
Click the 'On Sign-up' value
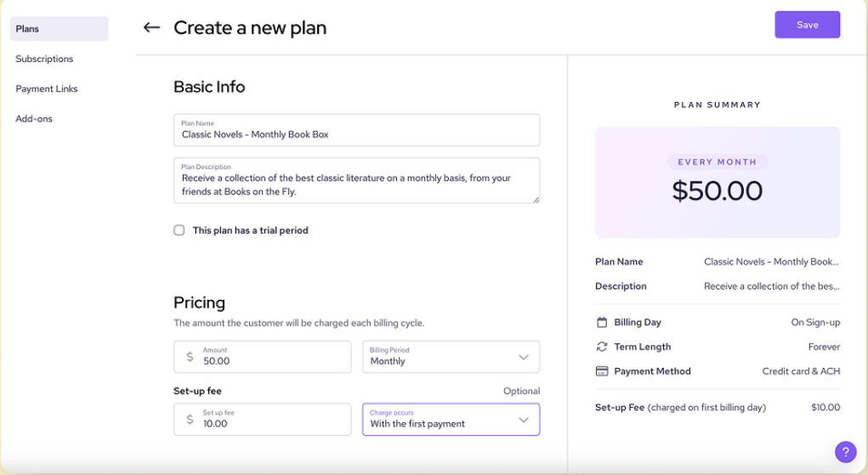(815, 322)
